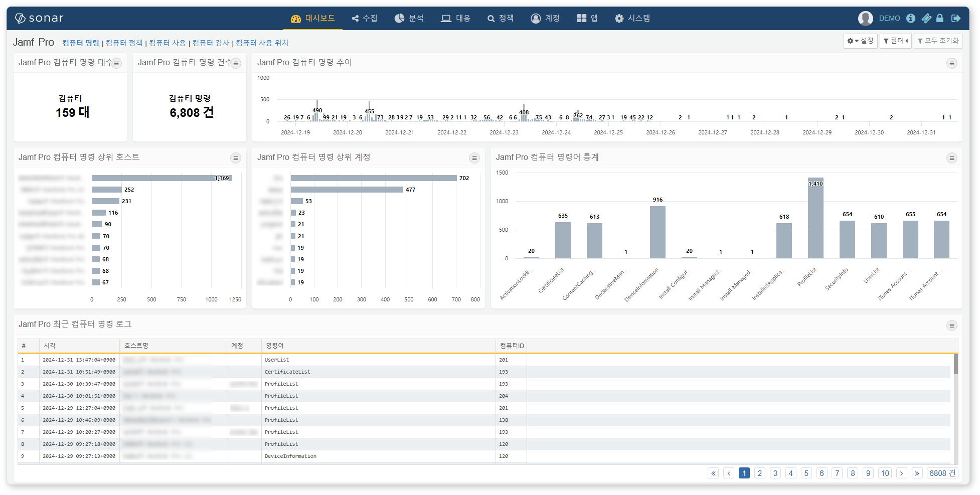
Task: Open the 앱 menu
Action: [x=587, y=18]
